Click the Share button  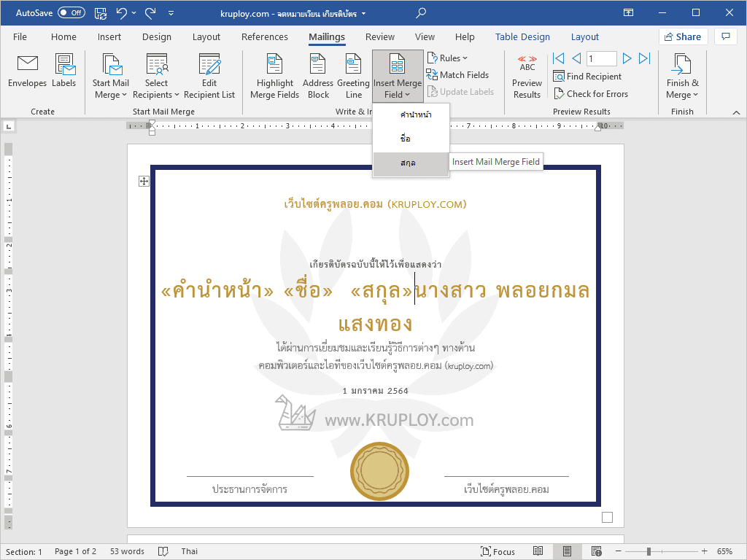pos(682,37)
